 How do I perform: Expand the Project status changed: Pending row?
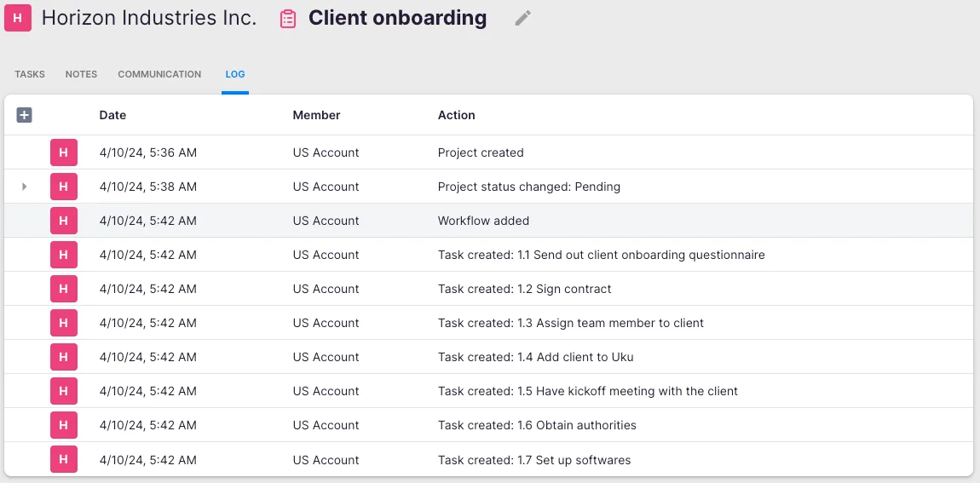pos(24,187)
